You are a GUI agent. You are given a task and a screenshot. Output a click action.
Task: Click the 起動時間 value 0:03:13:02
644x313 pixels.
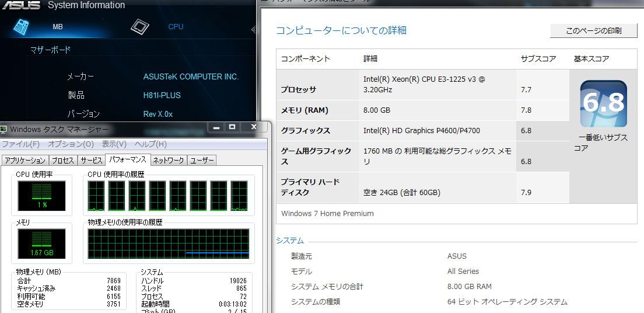pyautogui.click(x=233, y=304)
